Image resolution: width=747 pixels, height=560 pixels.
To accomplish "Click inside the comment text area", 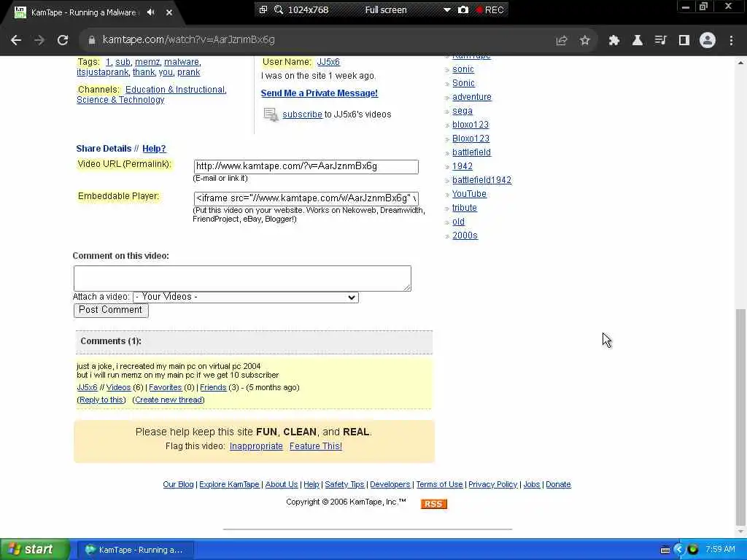I will point(242,279).
